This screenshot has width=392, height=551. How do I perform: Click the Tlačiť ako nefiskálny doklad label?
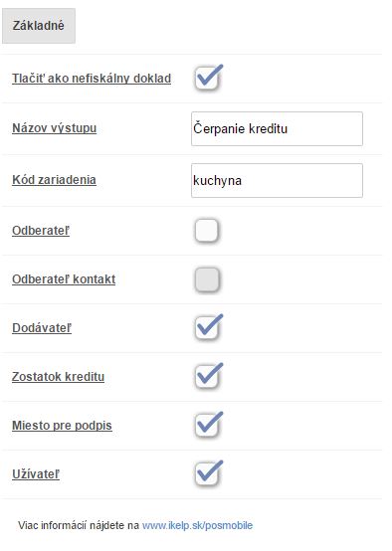[92, 79]
